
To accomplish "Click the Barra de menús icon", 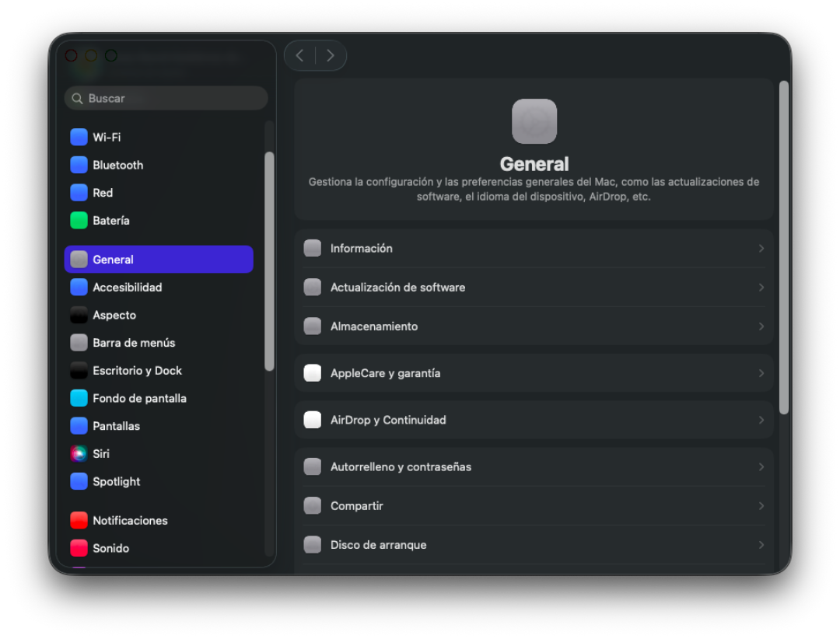I will coord(79,343).
